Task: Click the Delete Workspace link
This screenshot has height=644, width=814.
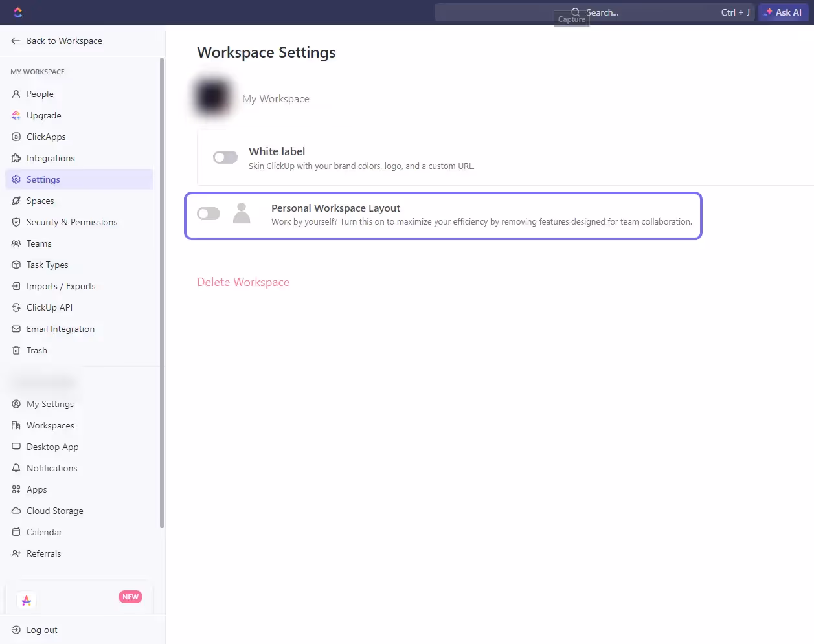Action: tap(243, 282)
